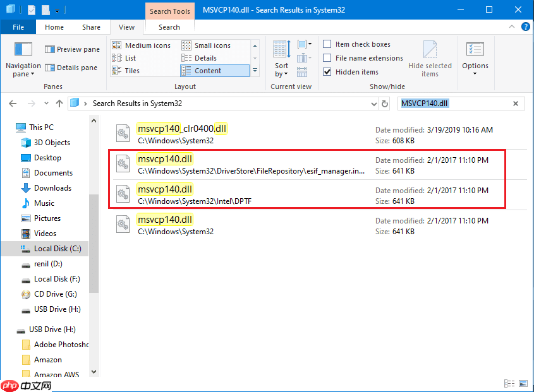
Task: Click the Search Tools contextual tab
Action: point(169,11)
